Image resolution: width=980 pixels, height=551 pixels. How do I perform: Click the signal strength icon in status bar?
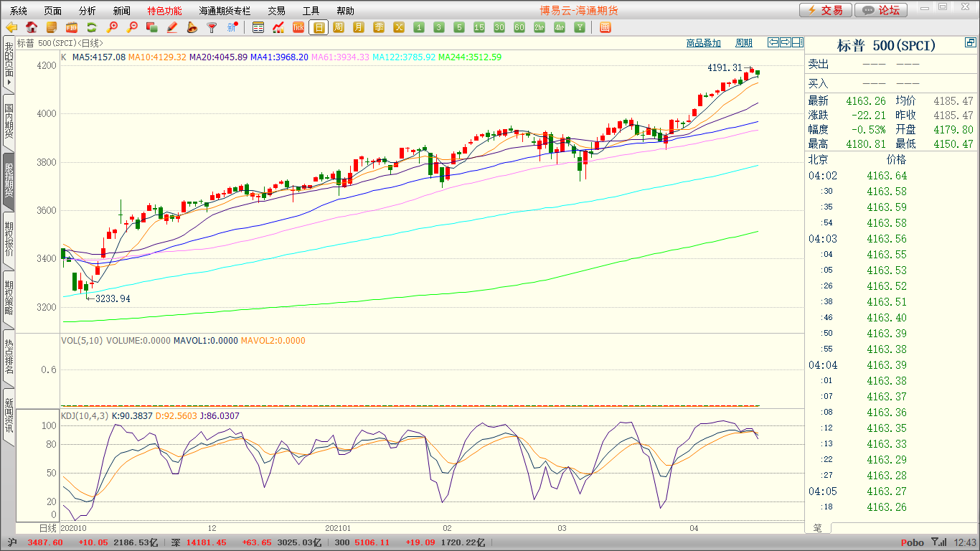click(939, 542)
